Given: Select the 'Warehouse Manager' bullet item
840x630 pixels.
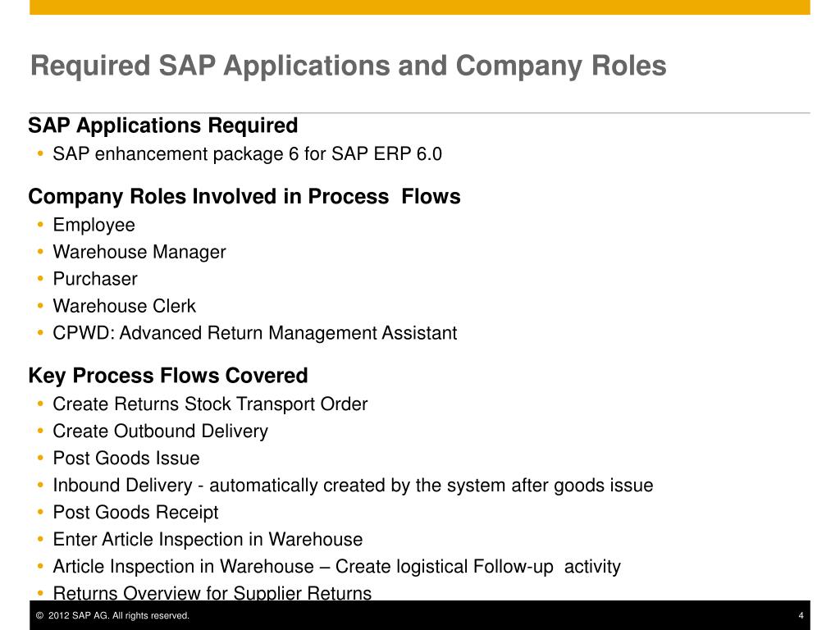Looking at the screenshot, I should (139, 252).
